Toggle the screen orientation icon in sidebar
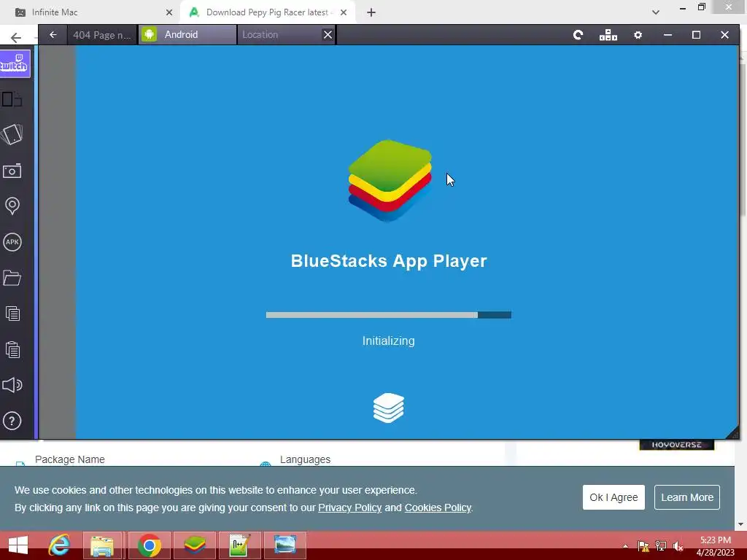The height and width of the screenshot is (560, 747). tap(12, 99)
